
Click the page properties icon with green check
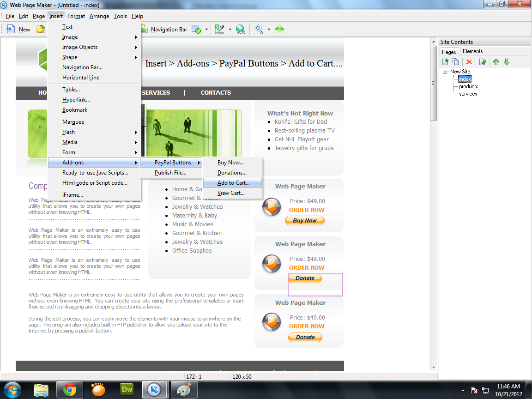pos(483,62)
